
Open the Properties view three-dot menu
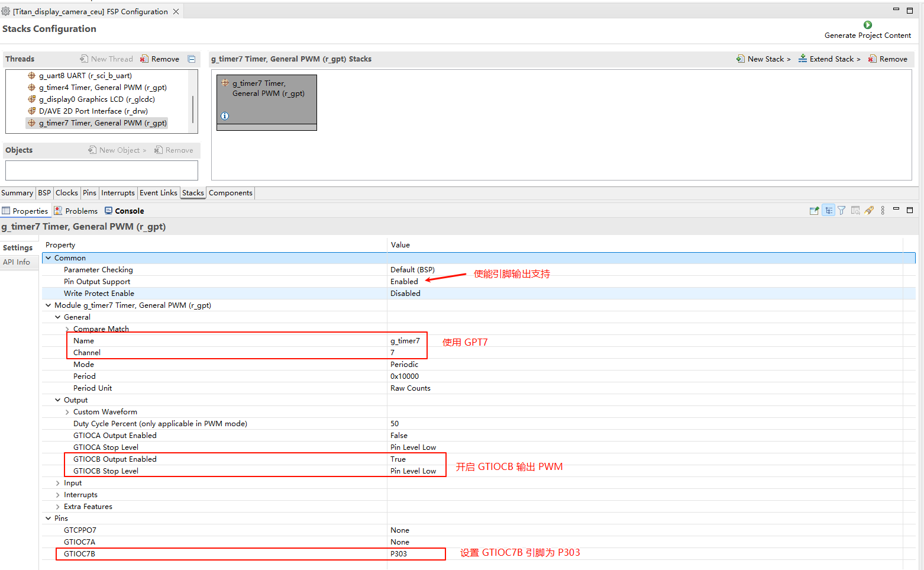coord(883,211)
